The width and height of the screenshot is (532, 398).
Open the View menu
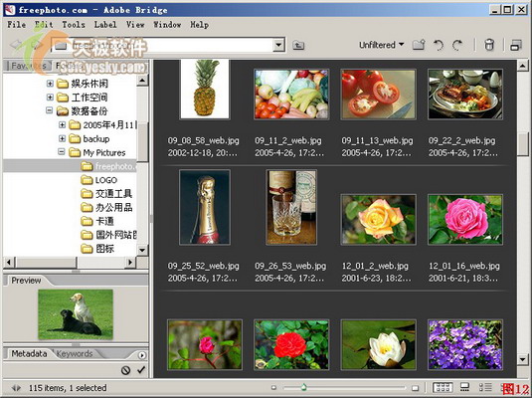tap(135, 25)
